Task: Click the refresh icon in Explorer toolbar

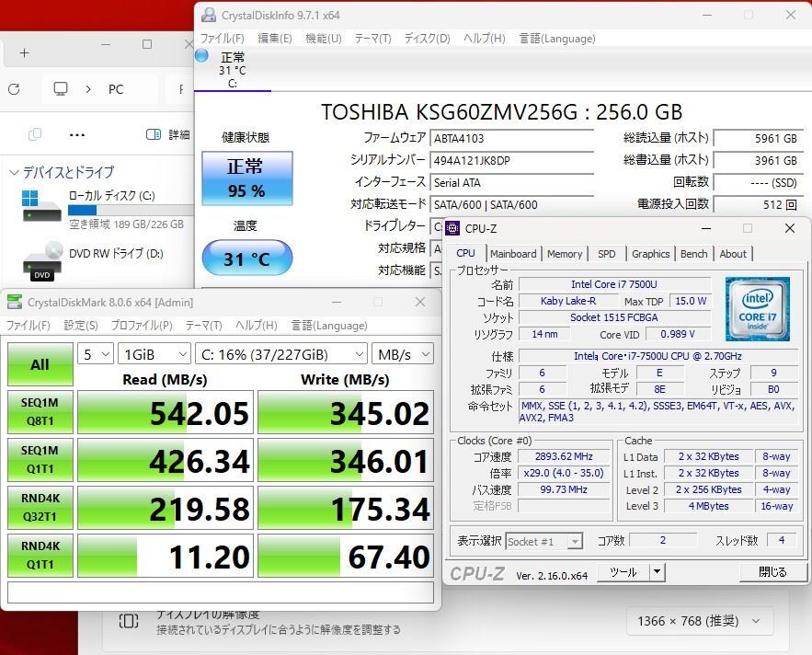Action: 13,89
